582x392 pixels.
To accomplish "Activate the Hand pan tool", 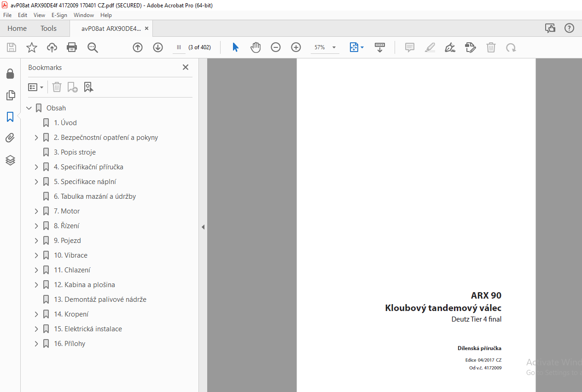I will click(x=256, y=47).
